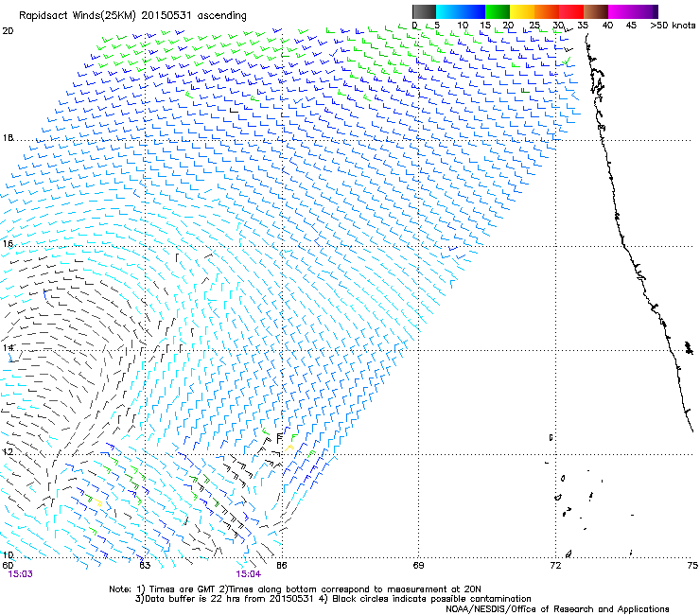This screenshot has height=615, width=700.
Task: Select the dark purple >50 knots swatch
Action: coord(655,11)
